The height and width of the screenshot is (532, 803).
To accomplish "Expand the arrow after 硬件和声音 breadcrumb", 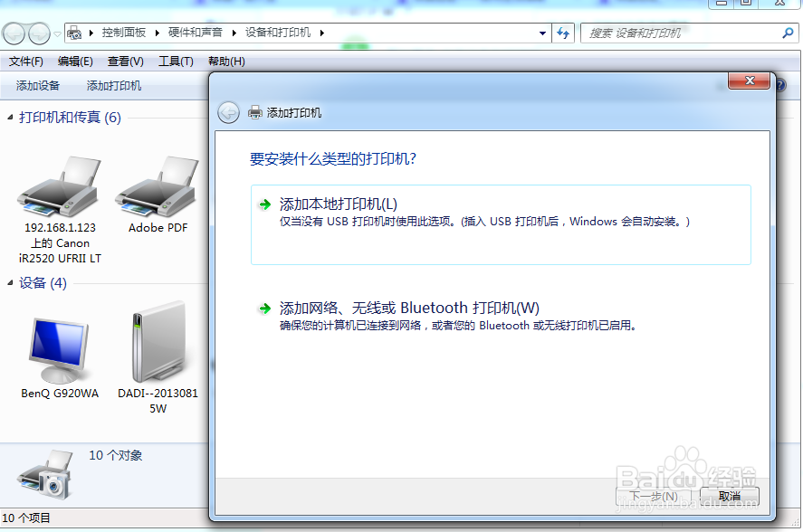I will pyautogui.click(x=234, y=33).
